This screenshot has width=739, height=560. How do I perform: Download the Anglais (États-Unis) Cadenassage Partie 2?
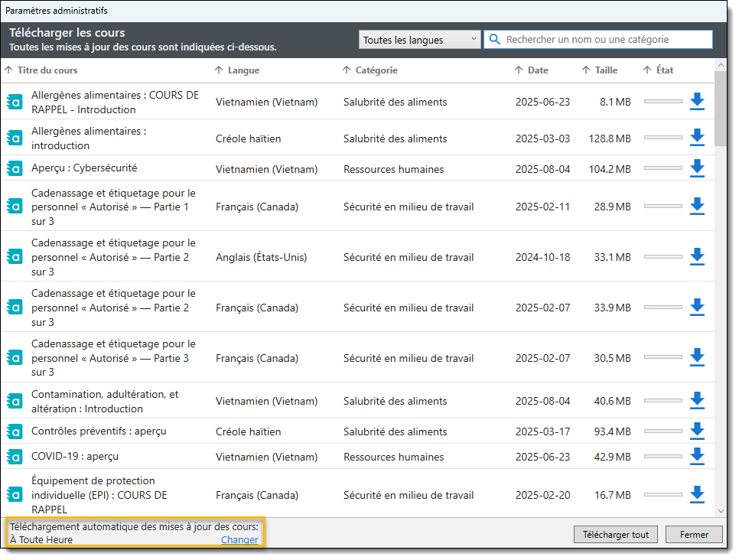pos(697,257)
